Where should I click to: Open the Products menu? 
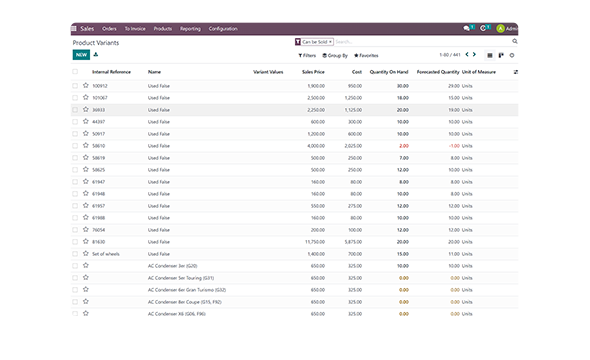tap(163, 29)
